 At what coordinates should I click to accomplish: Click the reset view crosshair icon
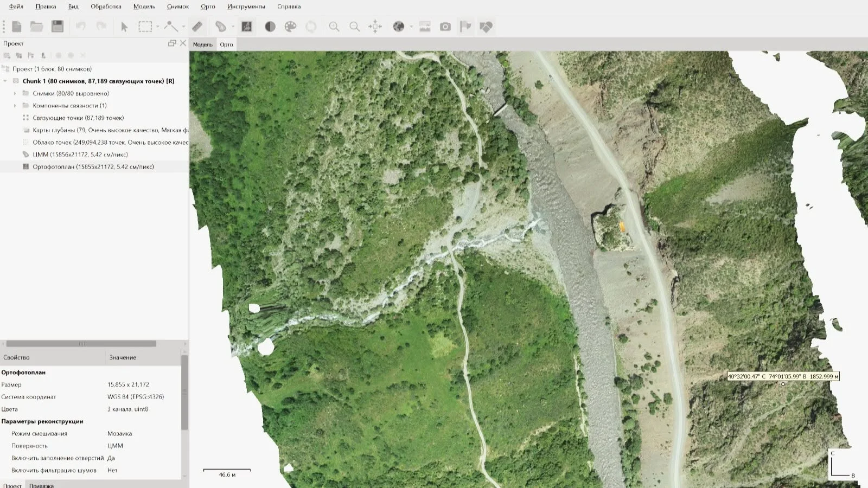(x=375, y=27)
